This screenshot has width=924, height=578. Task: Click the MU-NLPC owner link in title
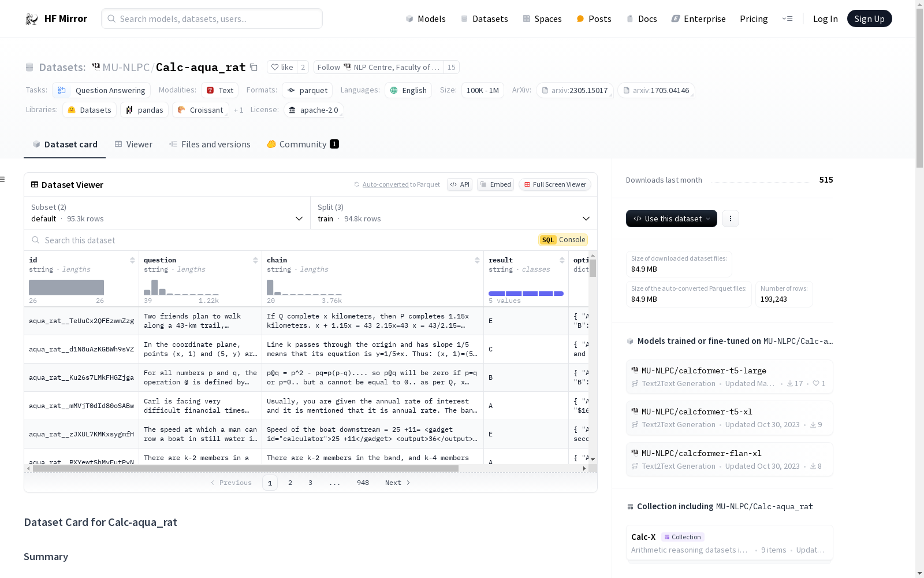click(126, 67)
